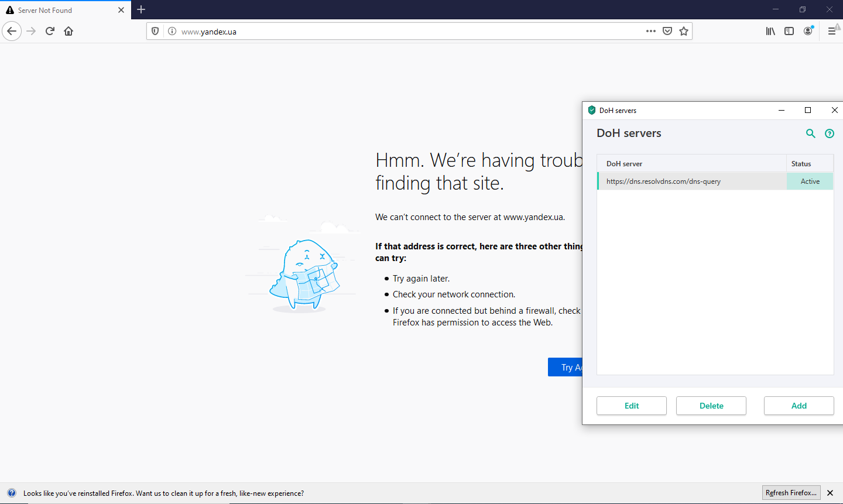
Task: Bookmark this page with star icon
Action: tap(684, 31)
